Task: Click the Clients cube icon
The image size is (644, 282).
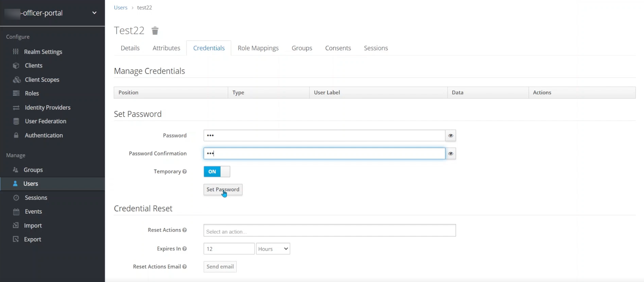Action: (16, 66)
